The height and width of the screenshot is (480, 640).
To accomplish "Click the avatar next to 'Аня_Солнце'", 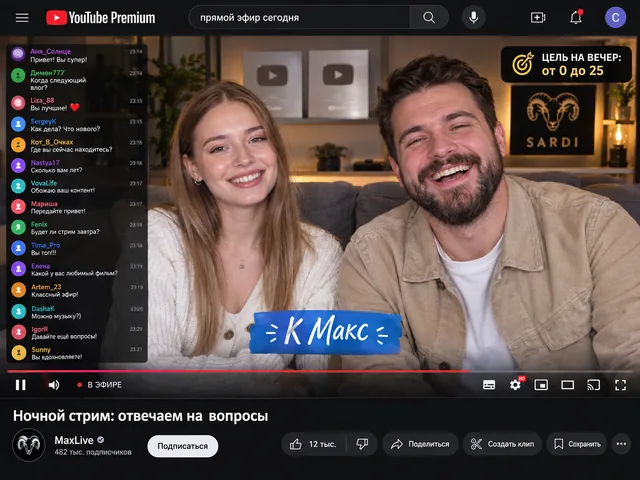I will coord(18,54).
